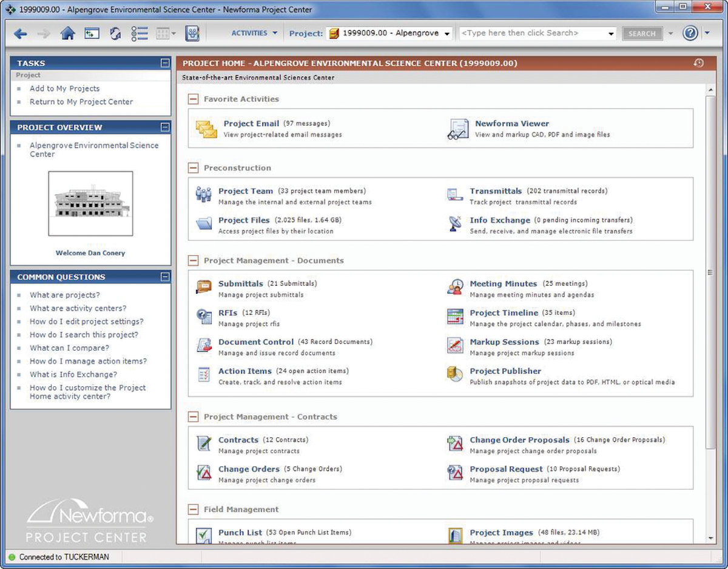This screenshot has height=569, width=728.
Task: Collapse the Common Questions panel
Action: (x=165, y=277)
